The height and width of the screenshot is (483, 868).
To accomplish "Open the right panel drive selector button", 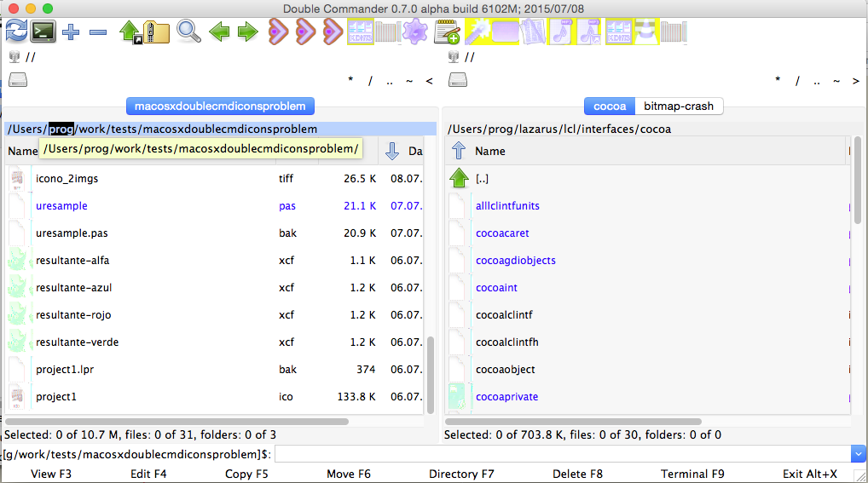I will [x=458, y=80].
